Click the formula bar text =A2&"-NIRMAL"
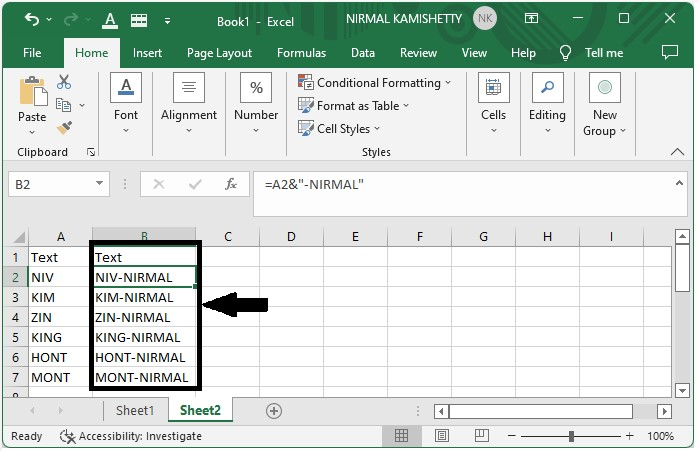699x451 pixels. 314,184
